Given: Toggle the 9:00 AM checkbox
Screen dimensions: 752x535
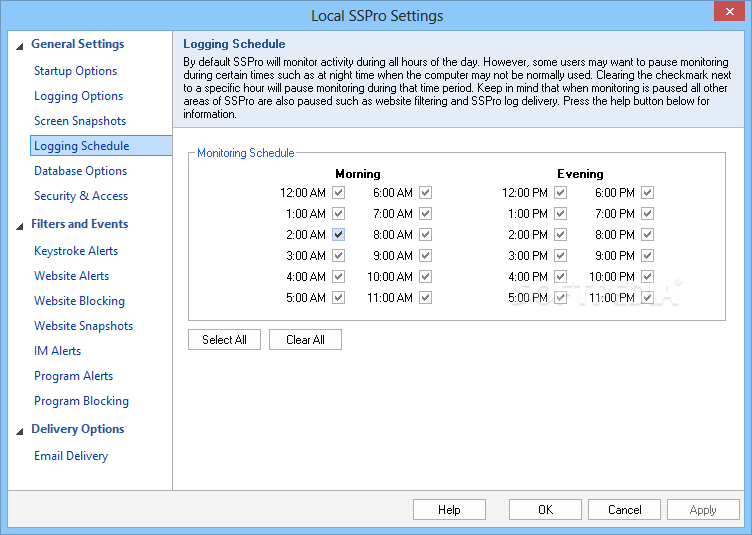Looking at the screenshot, I should click(425, 256).
